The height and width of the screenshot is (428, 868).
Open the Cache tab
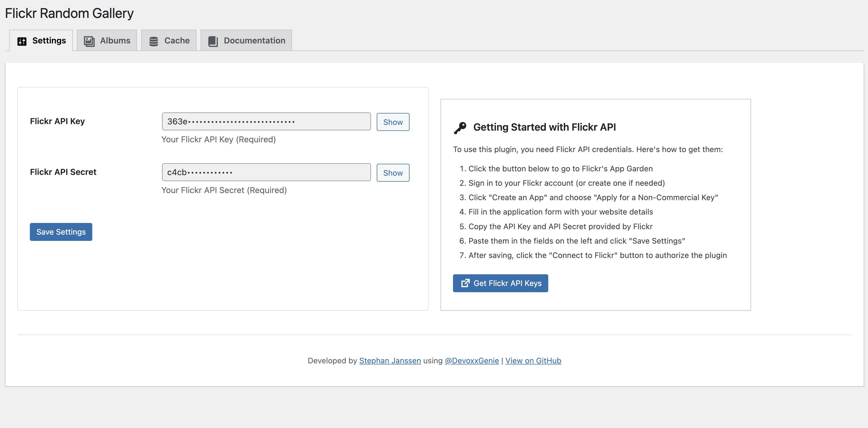(169, 40)
